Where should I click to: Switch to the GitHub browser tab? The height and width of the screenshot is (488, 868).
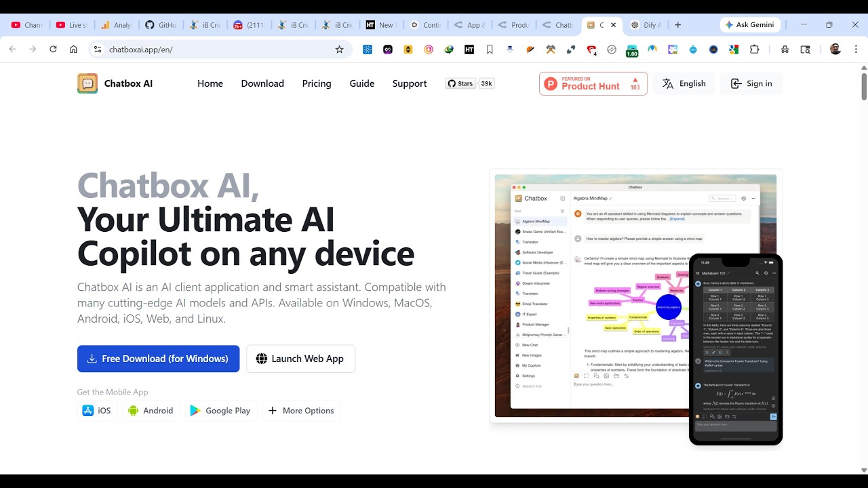[x=161, y=25]
